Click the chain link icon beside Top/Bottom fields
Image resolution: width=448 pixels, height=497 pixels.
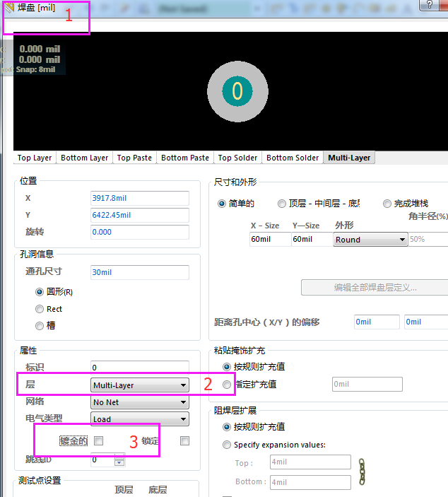coord(362,472)
